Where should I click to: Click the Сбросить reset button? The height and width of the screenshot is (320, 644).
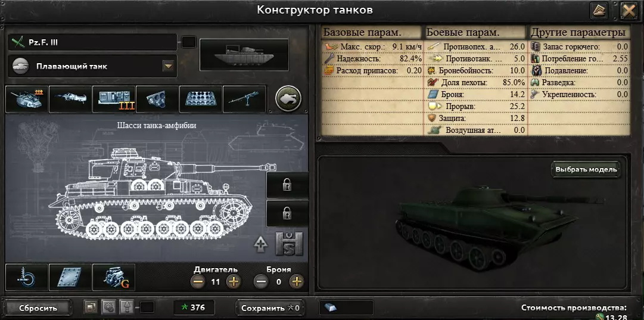click(x=39, y=308)
